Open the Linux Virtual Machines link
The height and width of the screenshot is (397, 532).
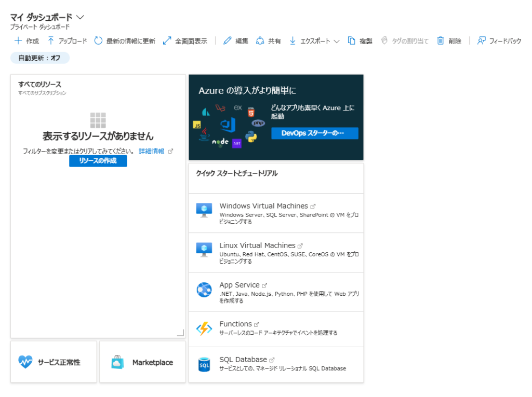coord(257,245)
